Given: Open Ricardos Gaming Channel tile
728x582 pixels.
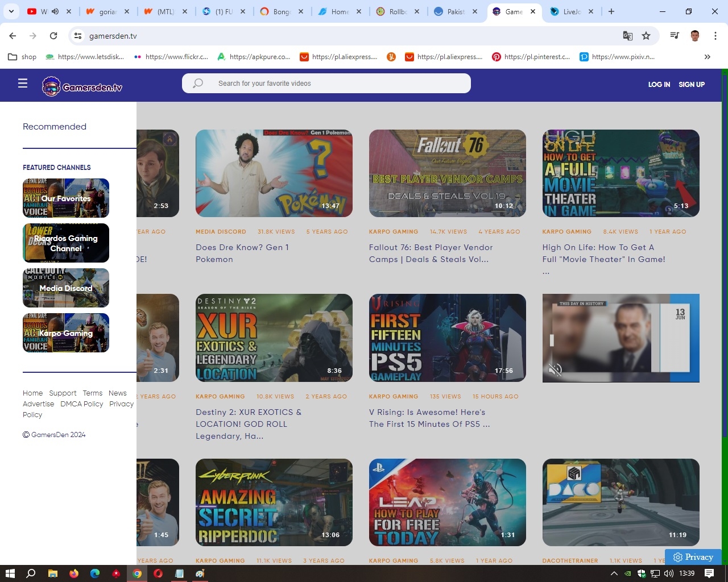Looking at the screenshot, I should (x=66, y=243).
